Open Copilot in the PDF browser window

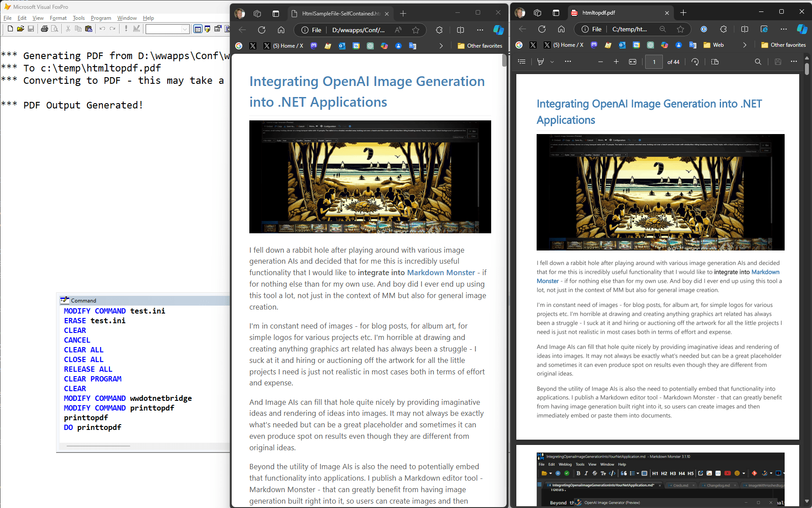coord(802,29)
